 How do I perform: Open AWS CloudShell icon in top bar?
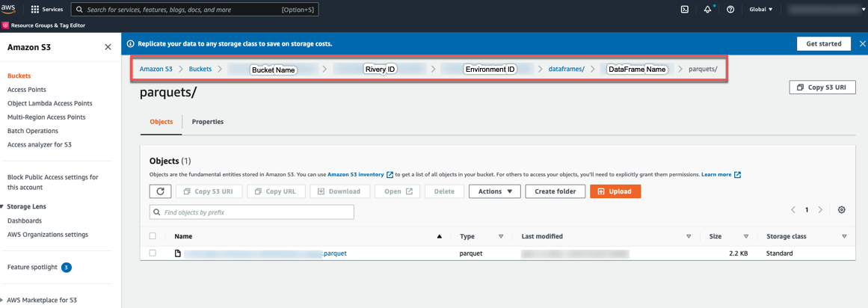coord(684,10)
